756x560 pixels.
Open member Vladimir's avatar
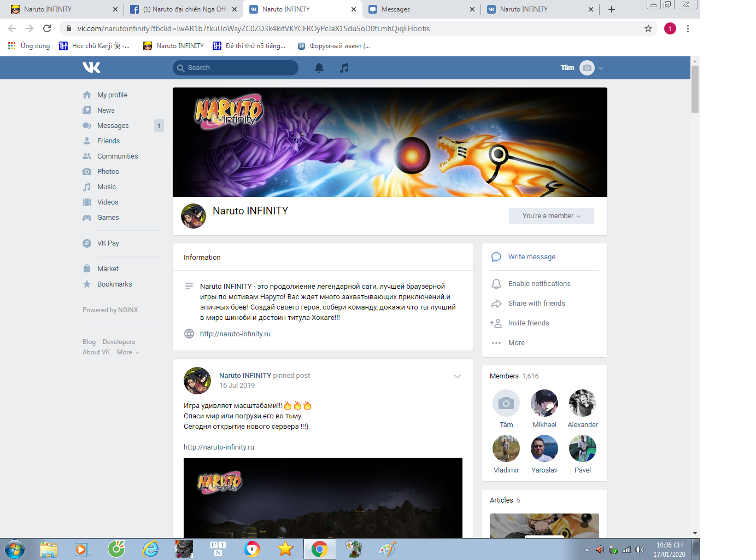pos(506,448)
